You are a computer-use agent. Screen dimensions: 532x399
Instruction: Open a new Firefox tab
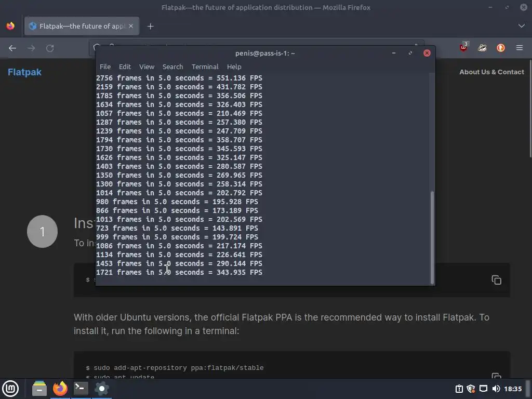click(x=150, y=26)
